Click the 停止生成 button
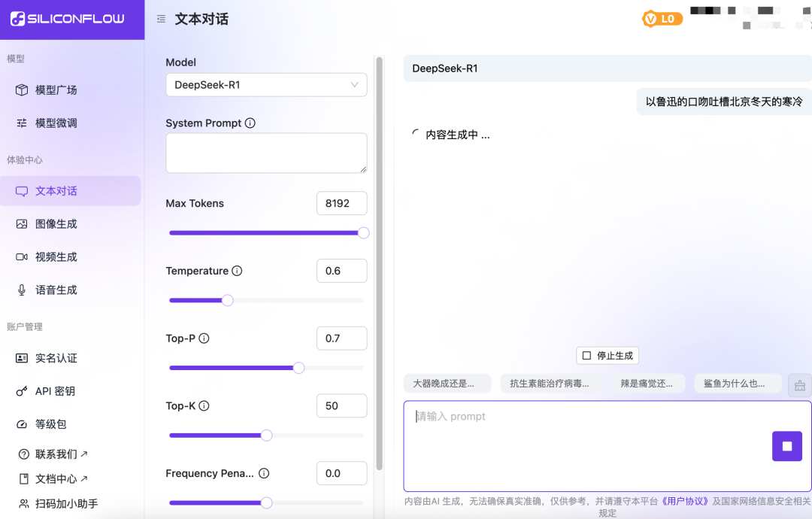812x519 pixels. 607,356
